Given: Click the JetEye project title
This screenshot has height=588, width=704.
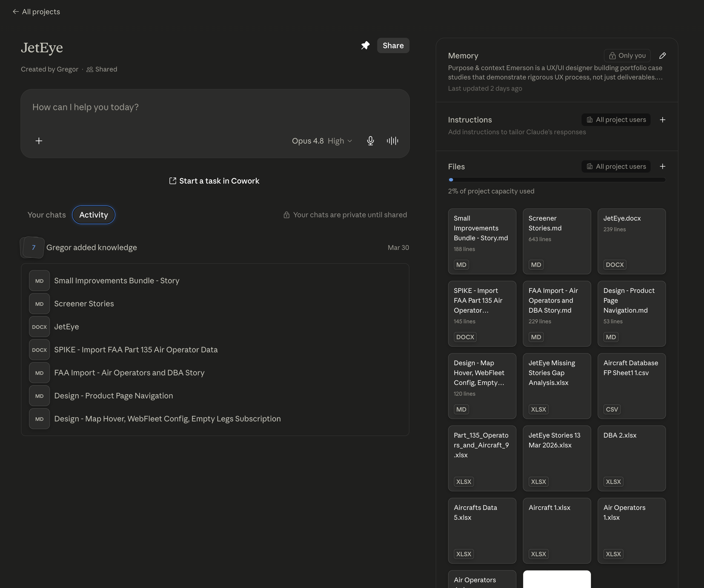Looking at the screenshot, I should click(x=42, y=48).
